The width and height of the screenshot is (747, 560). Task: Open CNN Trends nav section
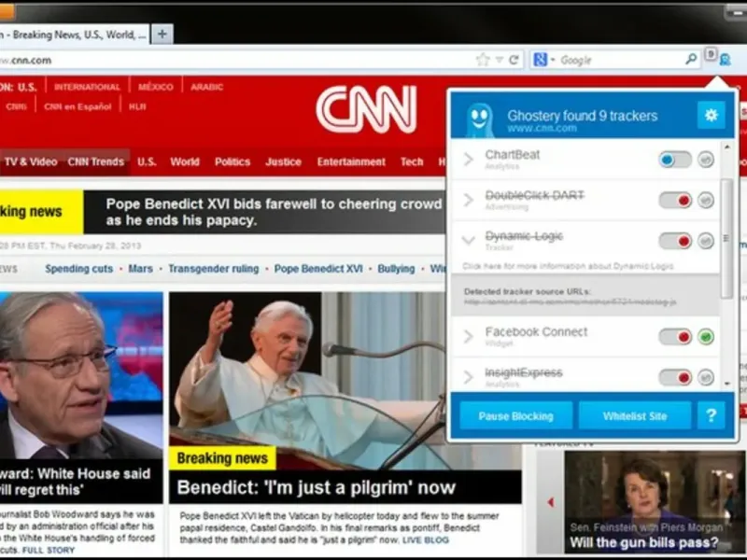96,161
